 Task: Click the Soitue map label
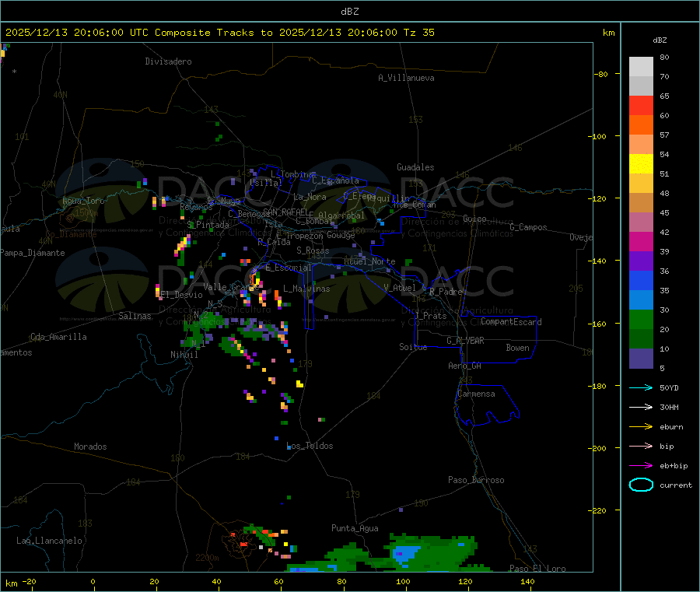(x=413, y=347)
